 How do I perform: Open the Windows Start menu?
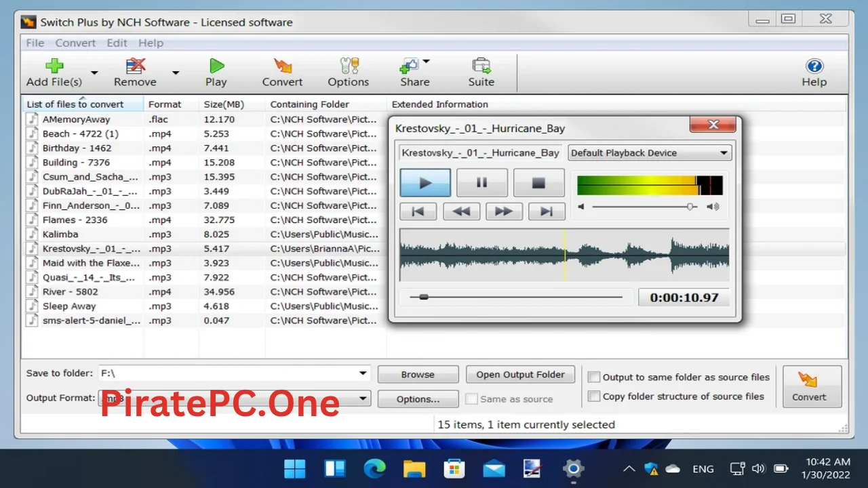point(295,468)
